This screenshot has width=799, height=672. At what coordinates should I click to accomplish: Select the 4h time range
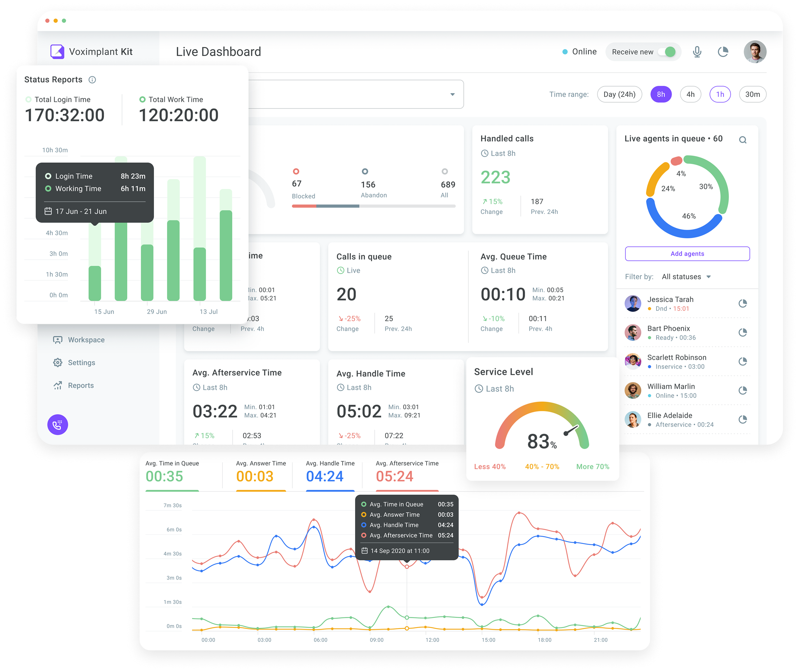(x=690, y=94)
